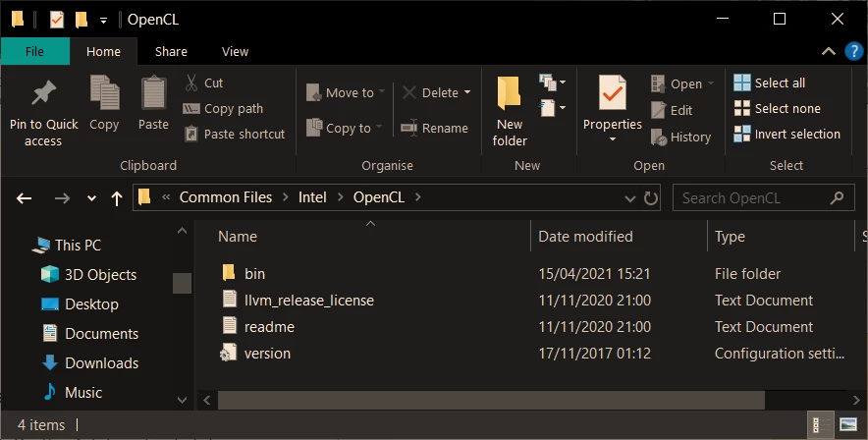The height and width of the screenshot is (440, 868).
Task: Pin folder to Quick access
Action: (44, 113)
